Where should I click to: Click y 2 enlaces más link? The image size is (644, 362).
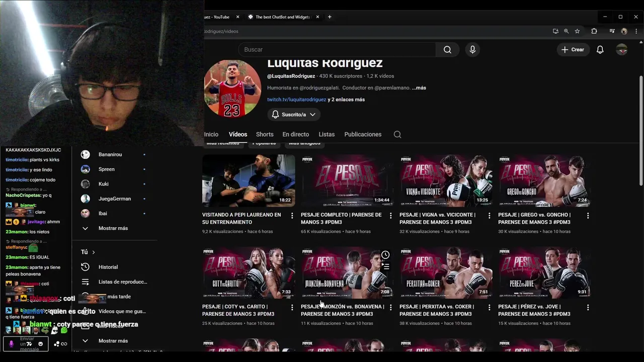346,100
